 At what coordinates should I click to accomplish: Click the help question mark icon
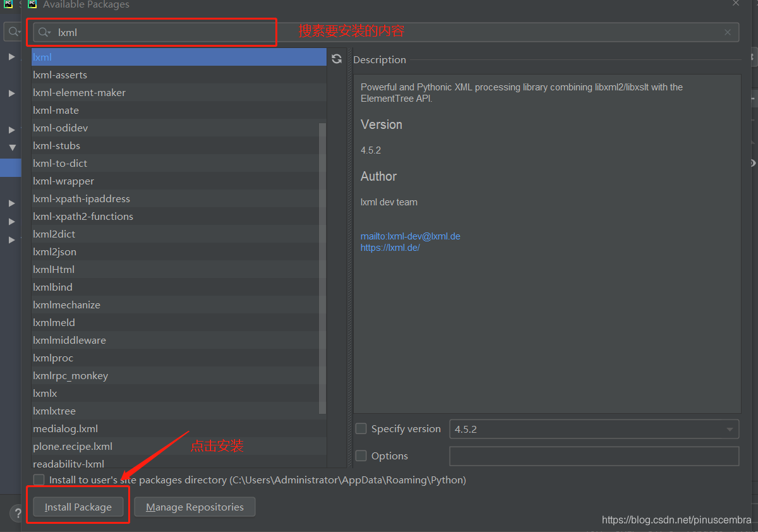(16, 512)
